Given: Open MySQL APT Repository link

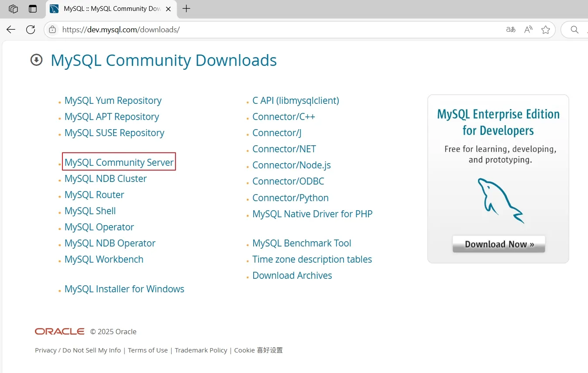Looking at the screenshot, I should click(112, 116).
